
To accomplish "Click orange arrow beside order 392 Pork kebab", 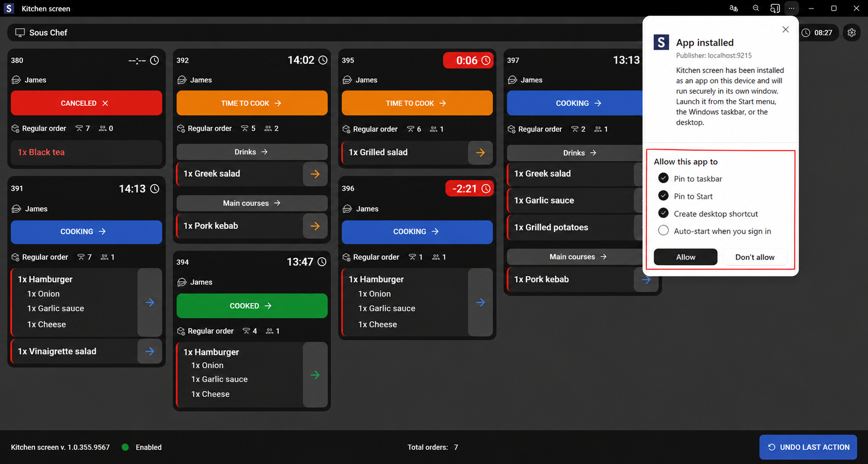I will (x=315, y=226).
